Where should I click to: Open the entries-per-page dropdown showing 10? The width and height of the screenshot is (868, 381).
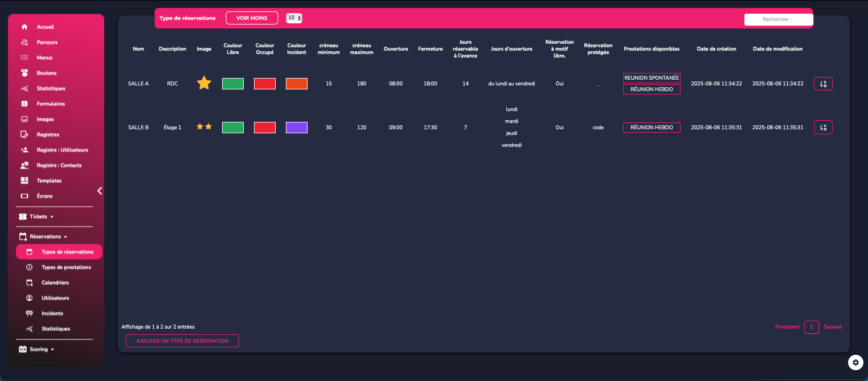(294, 18)
